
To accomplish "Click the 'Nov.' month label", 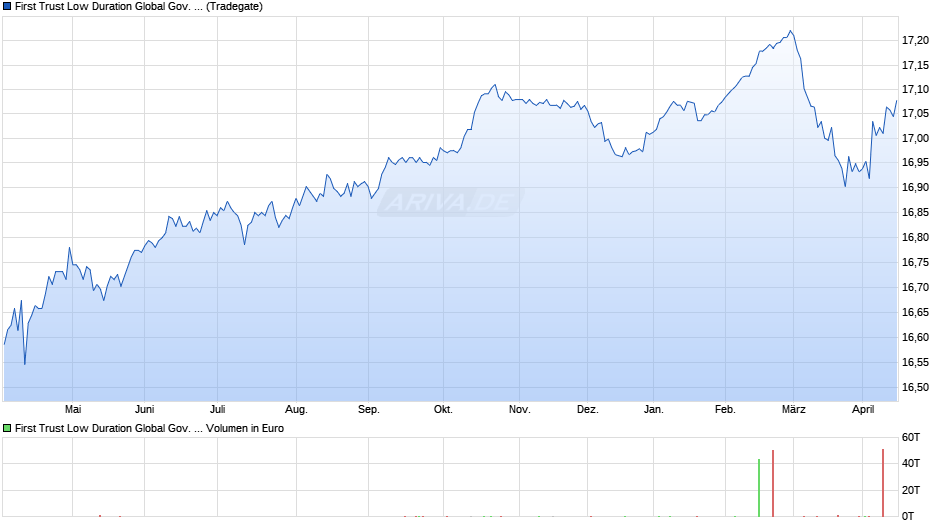I will (x=519, y=409).
